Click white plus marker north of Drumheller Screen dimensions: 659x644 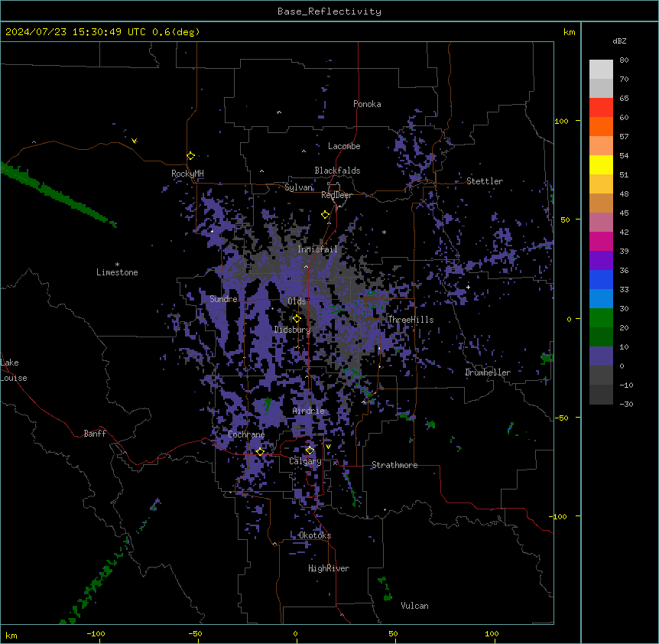tap(468, 287)
